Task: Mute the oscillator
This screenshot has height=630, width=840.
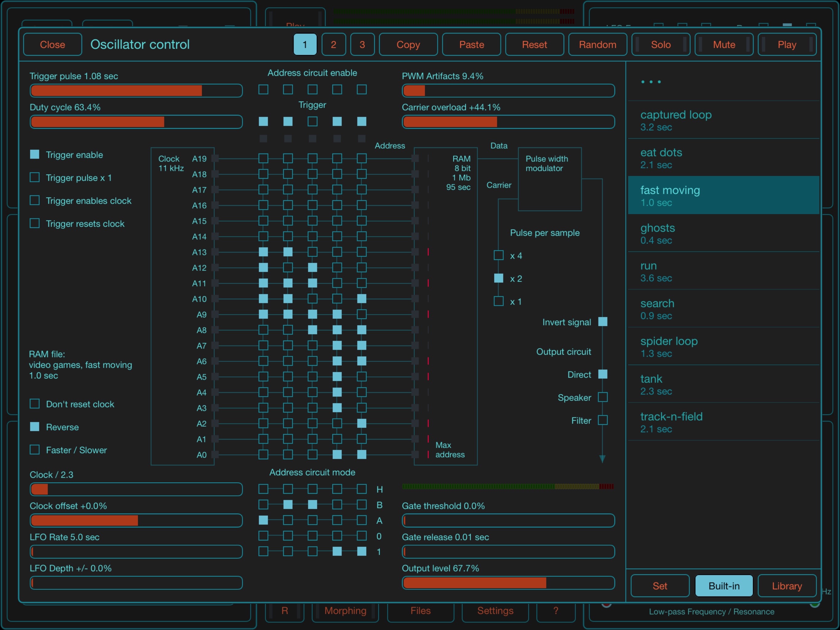Action: [x=723, y=45]
